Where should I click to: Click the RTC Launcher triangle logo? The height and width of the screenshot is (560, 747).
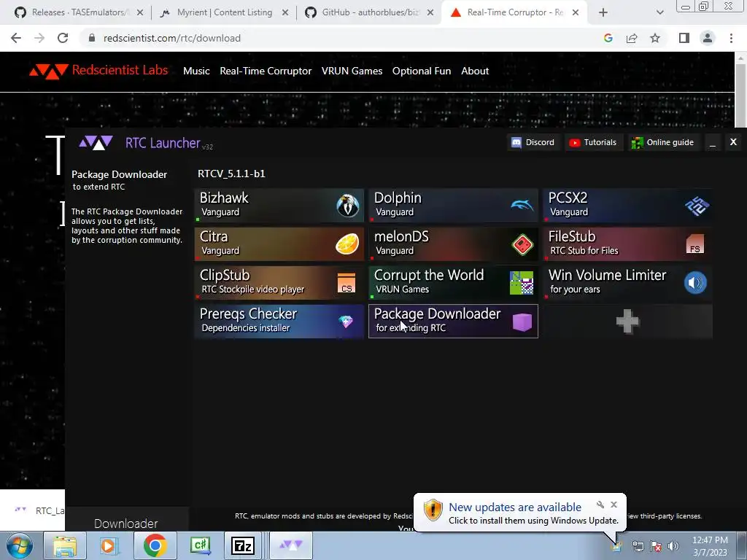[96, 142]
